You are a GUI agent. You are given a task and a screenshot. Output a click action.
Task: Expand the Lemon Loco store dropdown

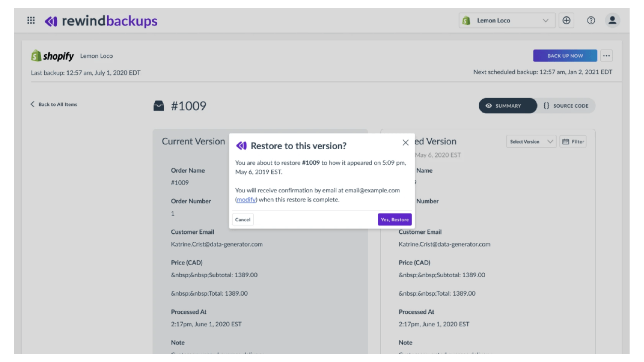pyautogui.click(x=507, y=20)
